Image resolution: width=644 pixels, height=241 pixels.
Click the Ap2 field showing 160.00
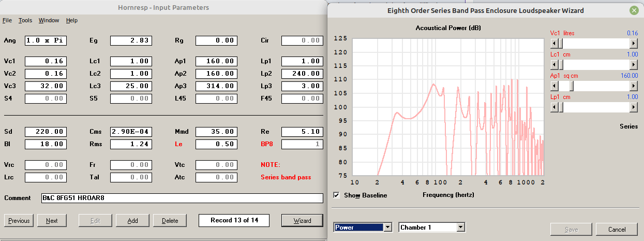tap(216, 74)
